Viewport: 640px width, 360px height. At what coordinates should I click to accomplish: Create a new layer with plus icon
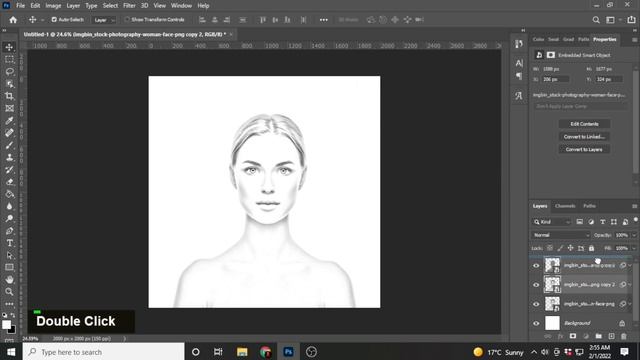point(611,336)
